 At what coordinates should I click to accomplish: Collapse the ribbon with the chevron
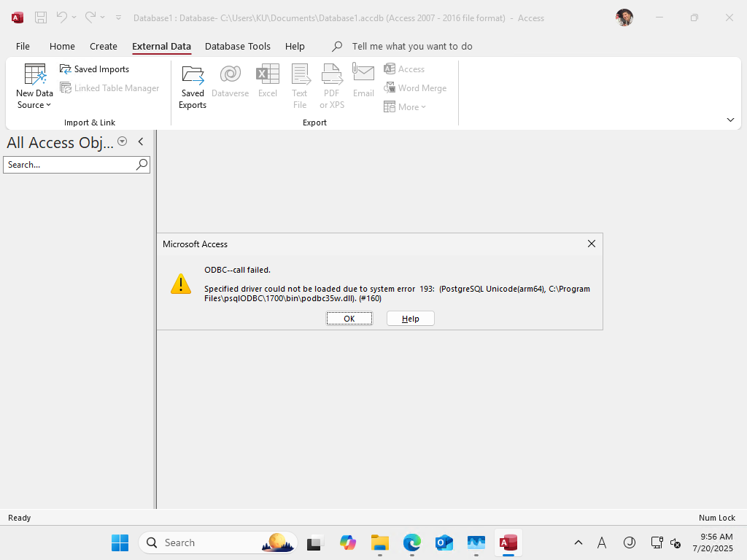coord(730,120)
